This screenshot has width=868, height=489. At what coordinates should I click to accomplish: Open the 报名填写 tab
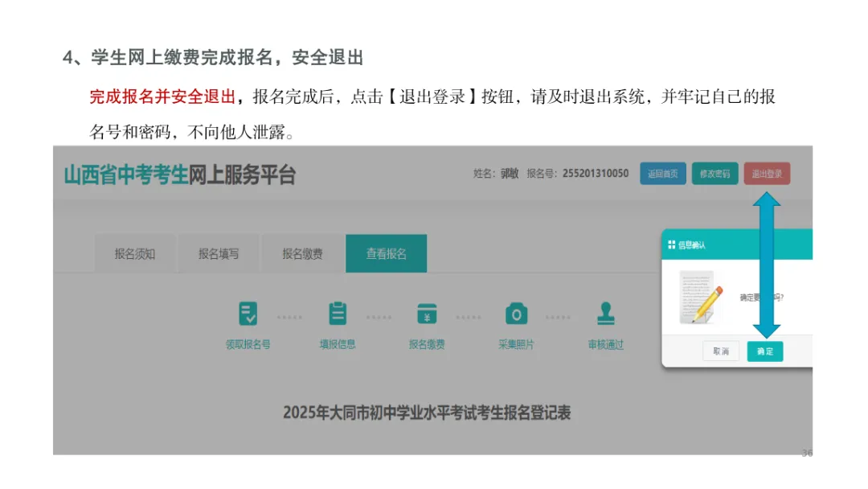[219, 253]
